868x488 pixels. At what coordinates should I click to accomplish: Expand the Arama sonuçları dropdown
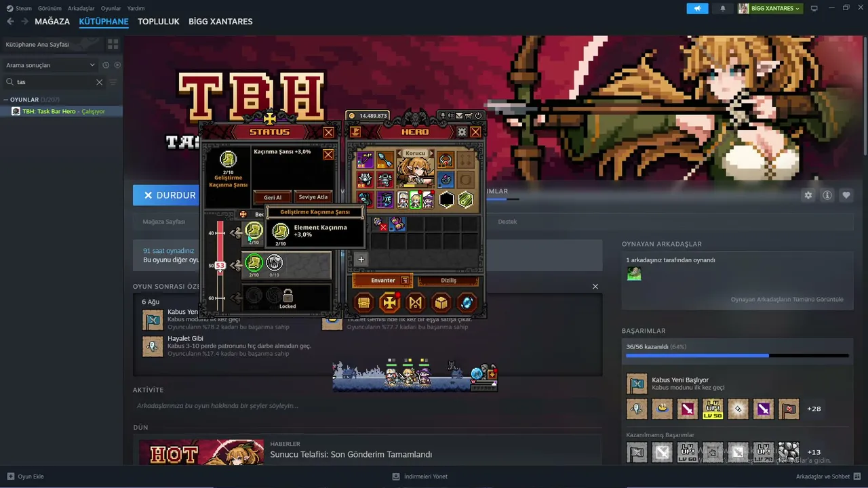pos(50,65)
